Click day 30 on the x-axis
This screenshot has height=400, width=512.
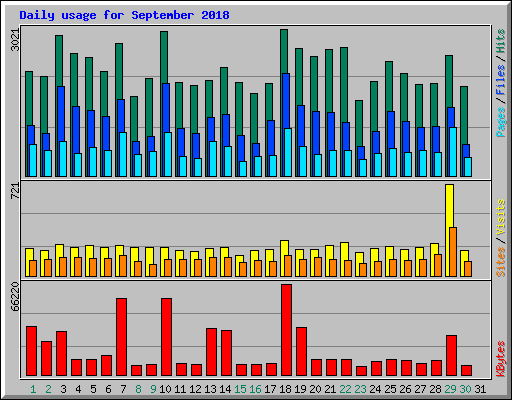[x=465, y=389]
